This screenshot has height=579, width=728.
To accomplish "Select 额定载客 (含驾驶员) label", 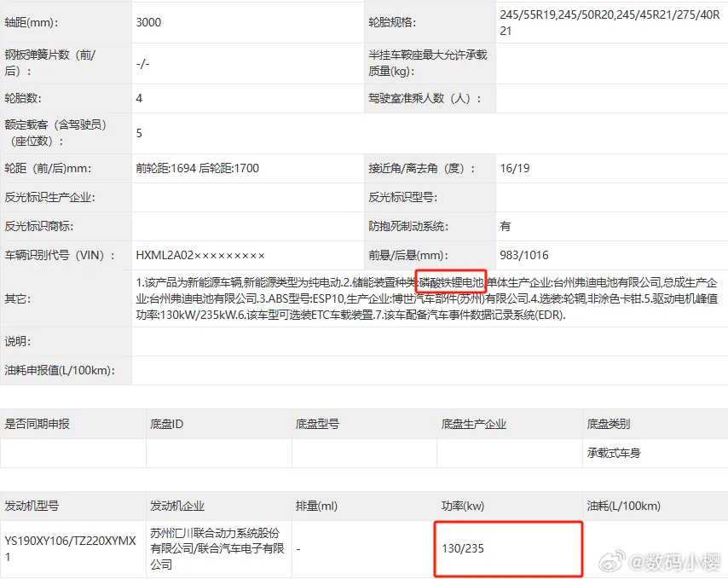I will pos(55,133).
